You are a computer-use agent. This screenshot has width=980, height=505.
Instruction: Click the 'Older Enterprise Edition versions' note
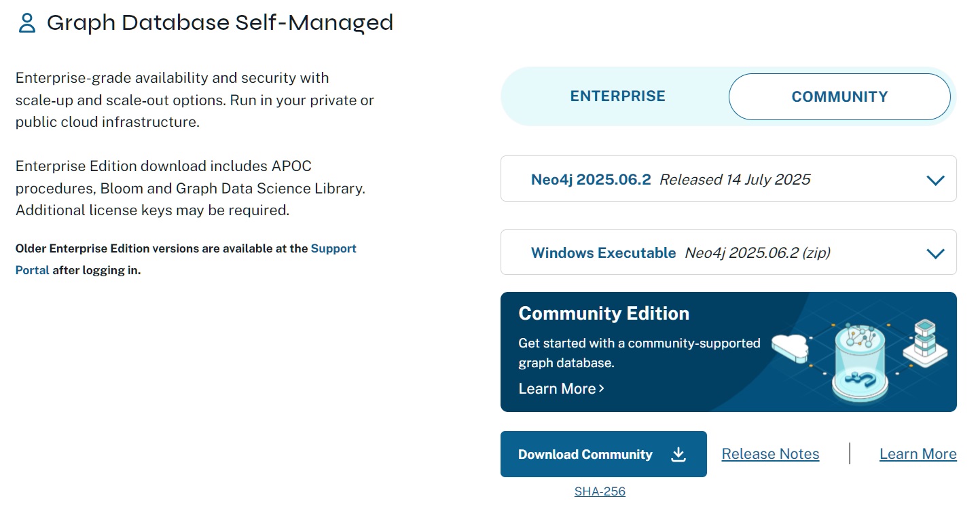click(x=186, y=259)
